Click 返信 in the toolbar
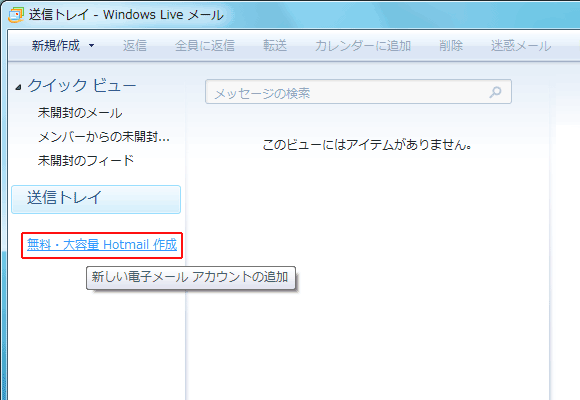The height and width of the screenshot is (400, 580). pyautogui.click(x=135, y=46)
